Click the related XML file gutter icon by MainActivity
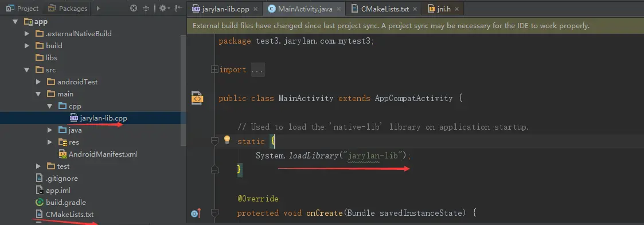The image size is (644, 225). pyautogui.click(x=197, y=98)
